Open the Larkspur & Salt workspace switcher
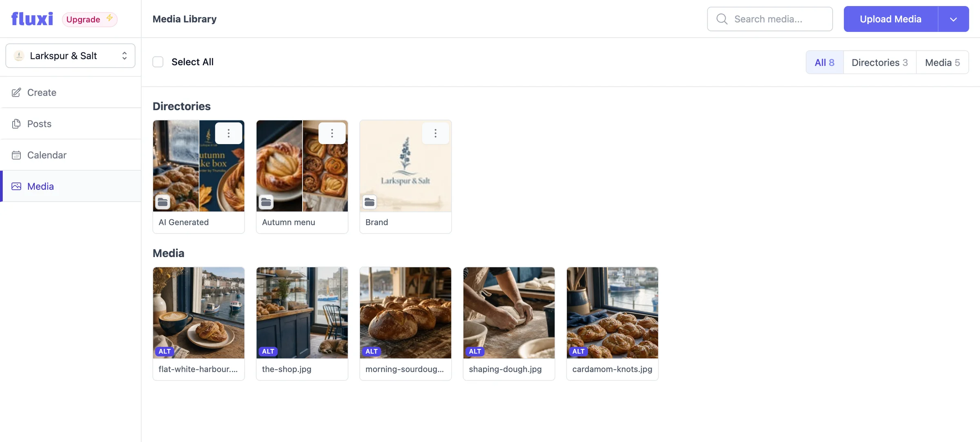 tap(70, 56)
